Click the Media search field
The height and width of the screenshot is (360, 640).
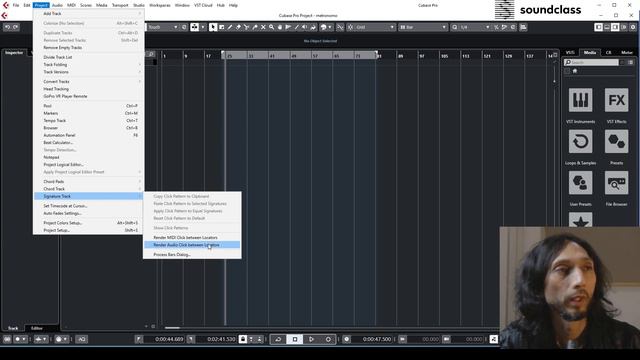coord(591,62)
